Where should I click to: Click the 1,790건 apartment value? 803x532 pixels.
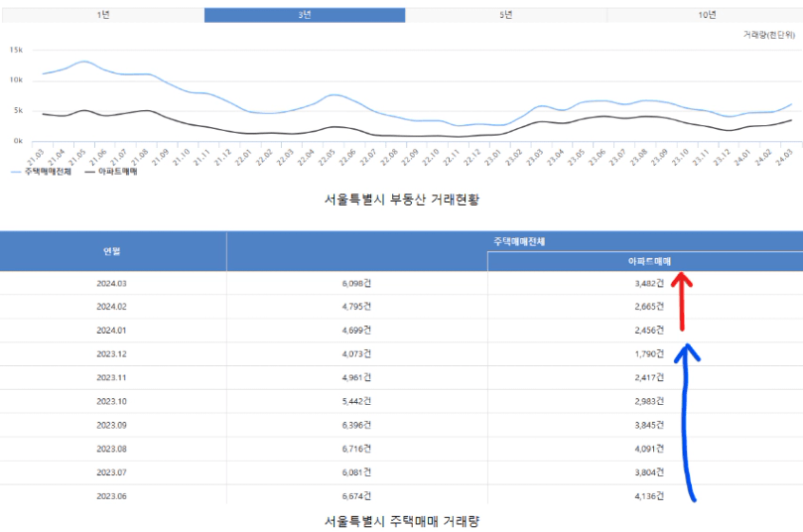pos(649,353)
